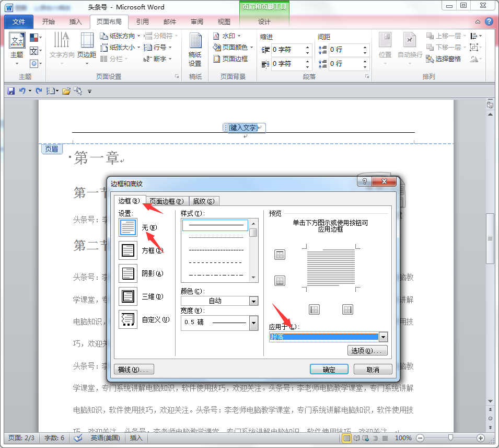Image resolution: width=499 pixels, height=448 pixels.
Task: Toggle the right border button in preview
Action: tap(347, 309)
